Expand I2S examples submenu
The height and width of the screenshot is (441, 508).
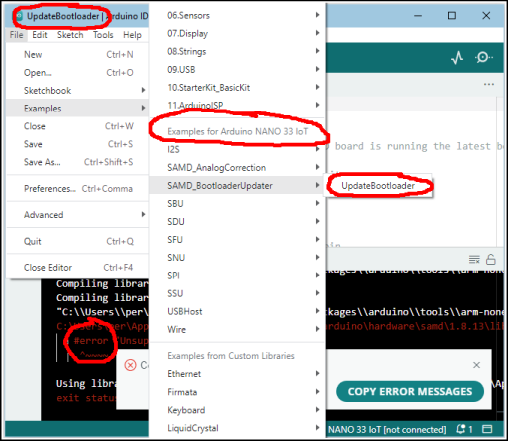237,149
